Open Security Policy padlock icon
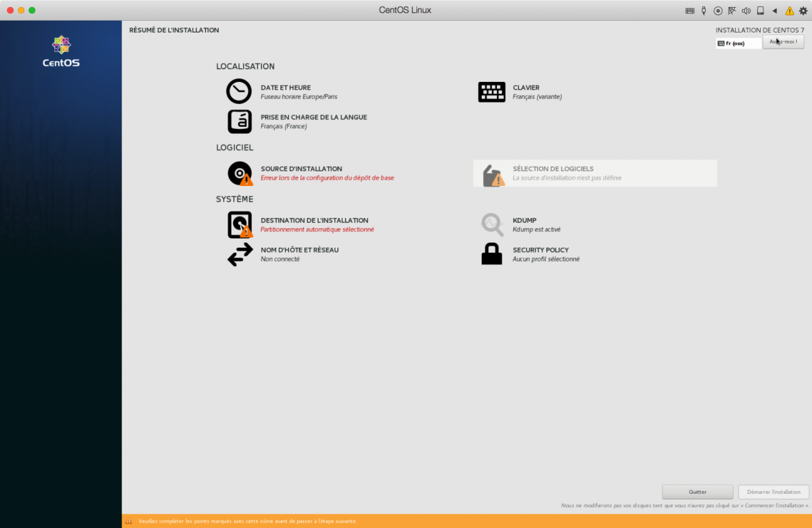The width and height of the screenshot is (812, 528). 491,254
